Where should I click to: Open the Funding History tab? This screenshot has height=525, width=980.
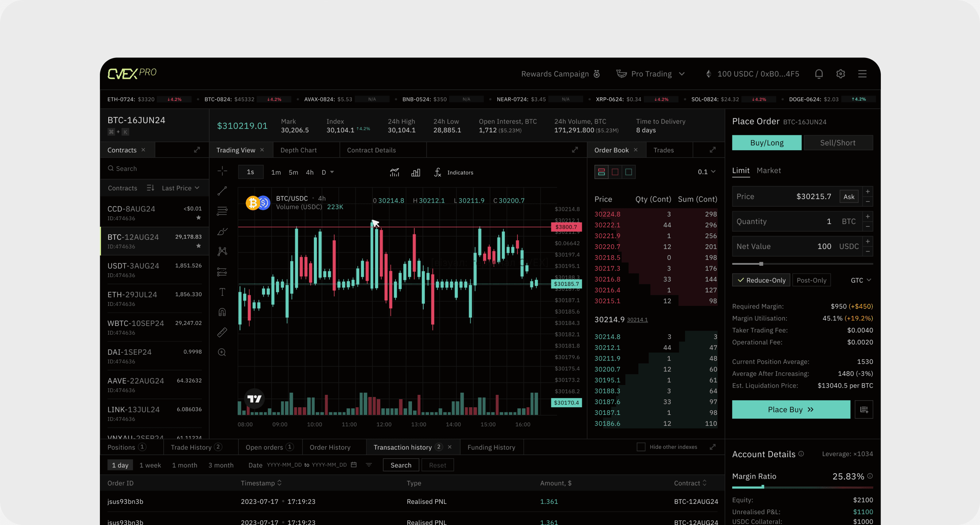click(x=491, y=447)
